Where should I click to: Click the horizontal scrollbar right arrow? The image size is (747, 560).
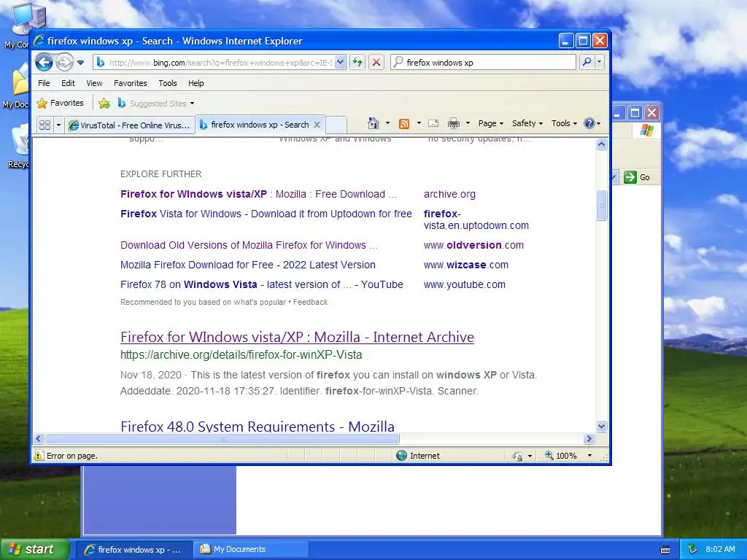(x=589, y=438)
